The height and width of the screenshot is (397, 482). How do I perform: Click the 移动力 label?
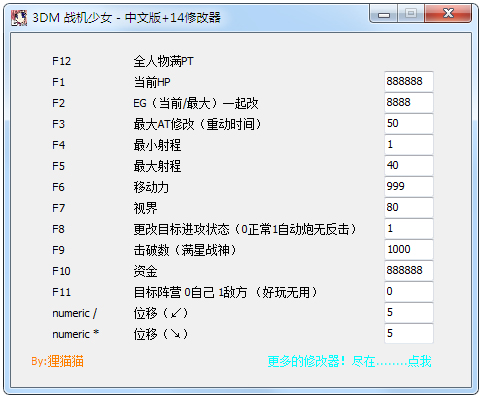coord(151,187)
